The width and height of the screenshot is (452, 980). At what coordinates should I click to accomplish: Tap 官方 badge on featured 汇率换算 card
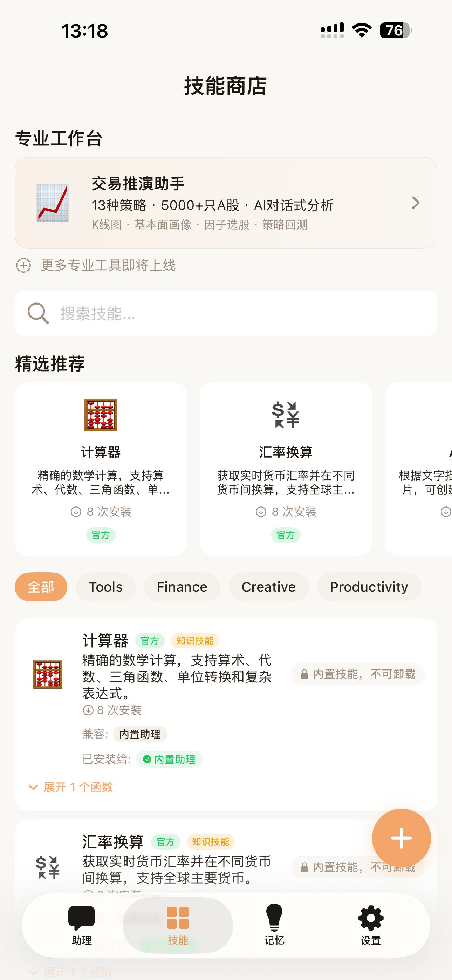(286, 535)
